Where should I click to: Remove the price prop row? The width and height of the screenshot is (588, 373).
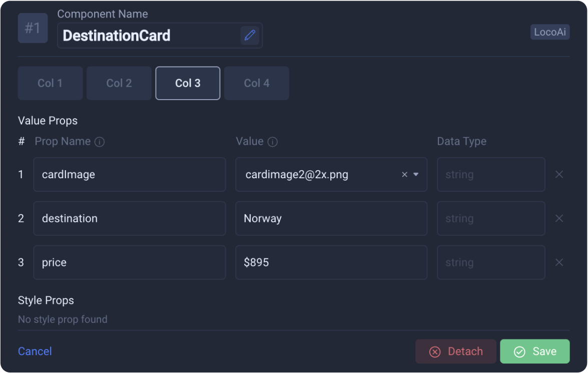559,262
